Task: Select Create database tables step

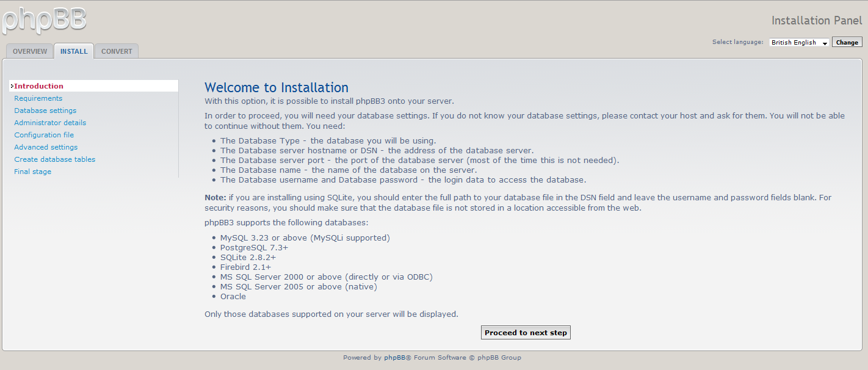Action: pyautogui.click(x=55, y=159)
